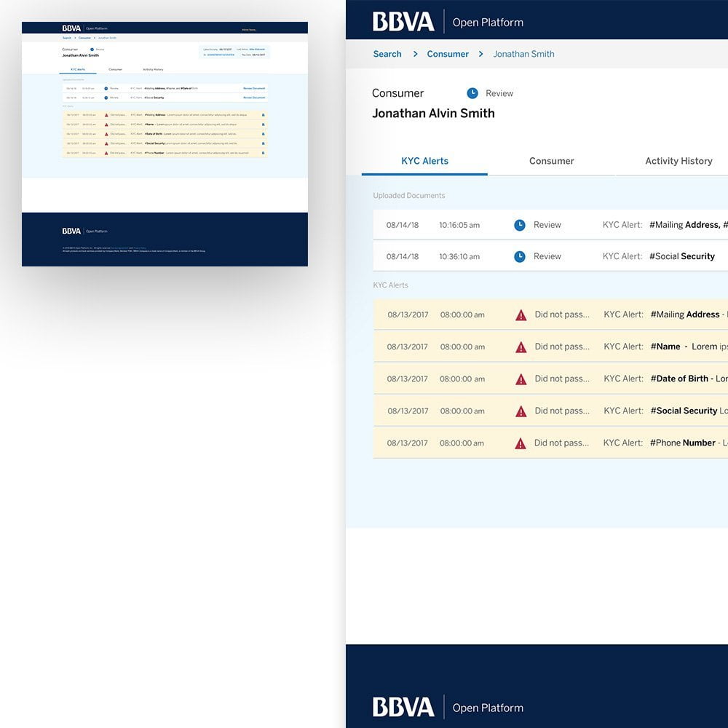Switch to the Activity History tab
Image resolution: width=728 pixels, height=728 pixels.
point(678,161)
